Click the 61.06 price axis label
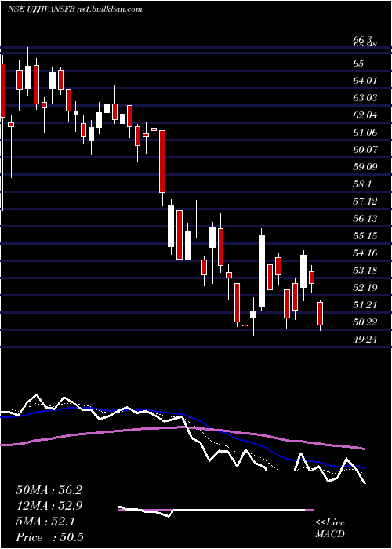 tap(365, 133)
